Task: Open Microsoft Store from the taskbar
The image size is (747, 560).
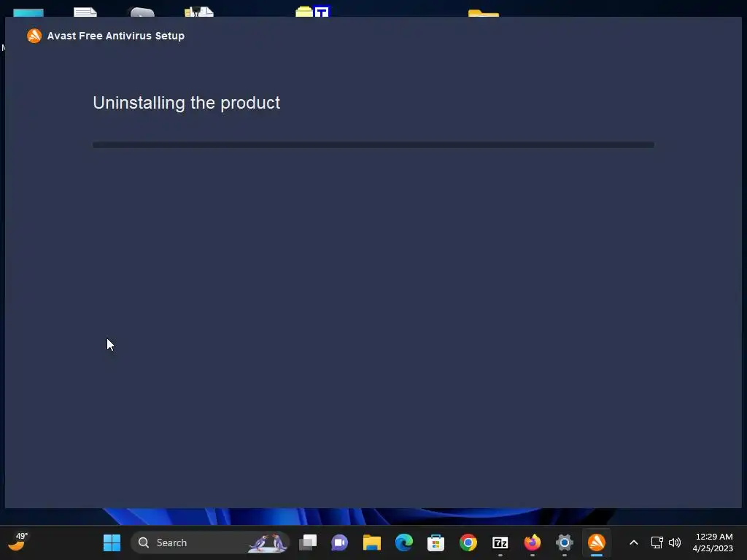Action: [436, 542]
